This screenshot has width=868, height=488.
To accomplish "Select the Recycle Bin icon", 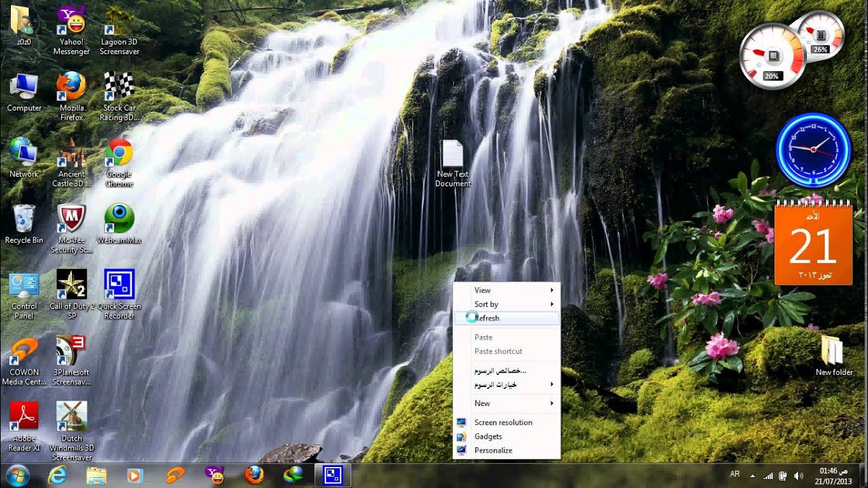I will tap(24, 224).
